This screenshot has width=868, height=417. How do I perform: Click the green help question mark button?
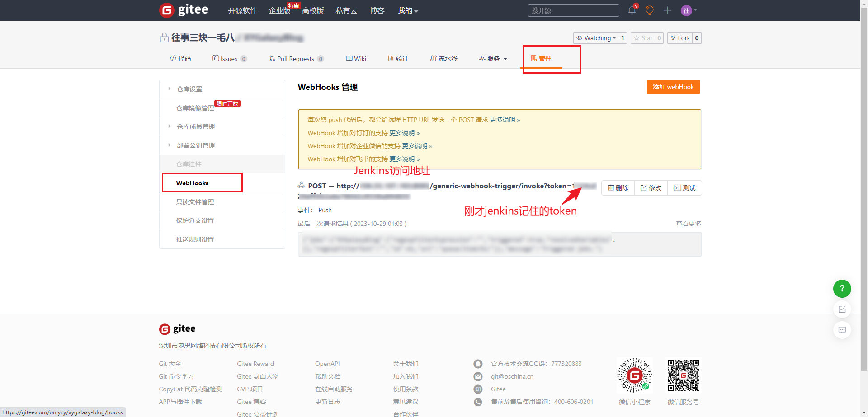coord(842,289)
